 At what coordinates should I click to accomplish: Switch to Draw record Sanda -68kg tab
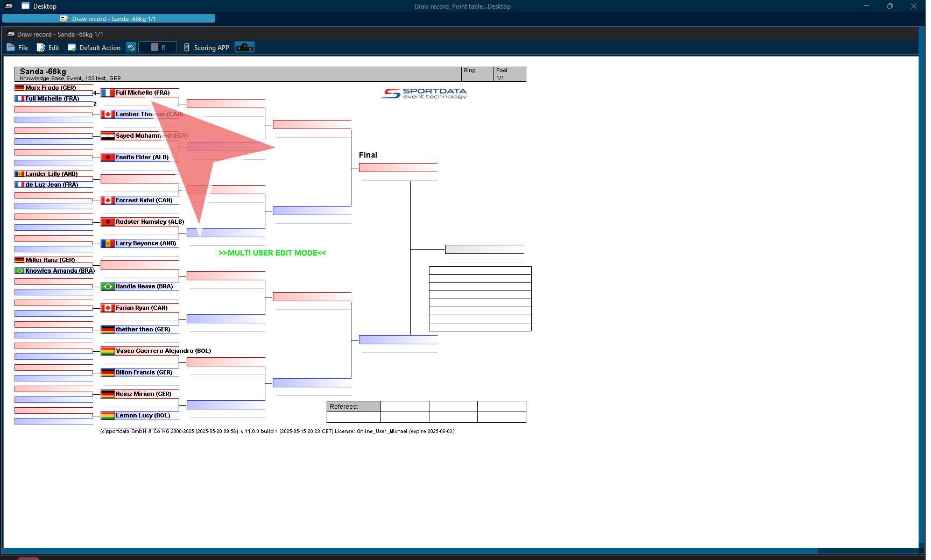pyautogui.click(x=109, y=19)
